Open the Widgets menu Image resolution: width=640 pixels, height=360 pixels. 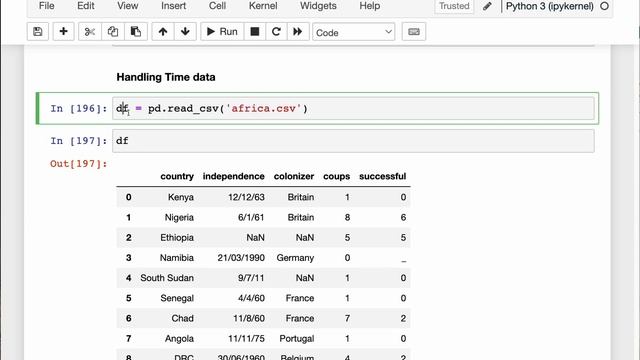(x=318, y=6)
